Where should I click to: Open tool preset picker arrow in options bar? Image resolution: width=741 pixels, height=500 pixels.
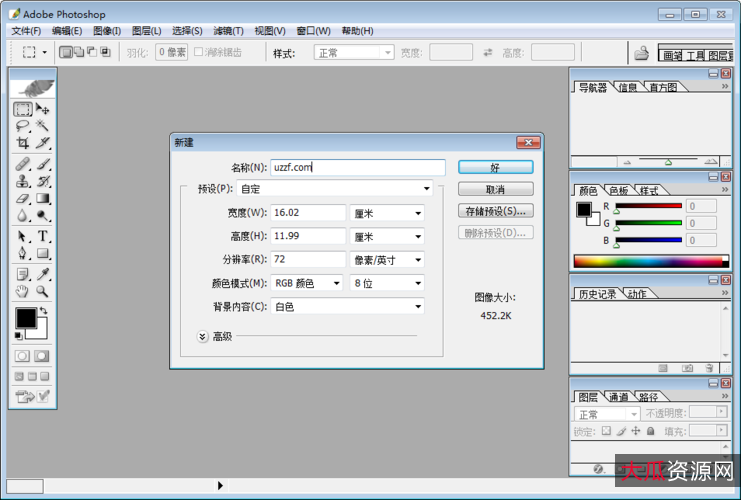pyautogui.click(x=45, y=52)
